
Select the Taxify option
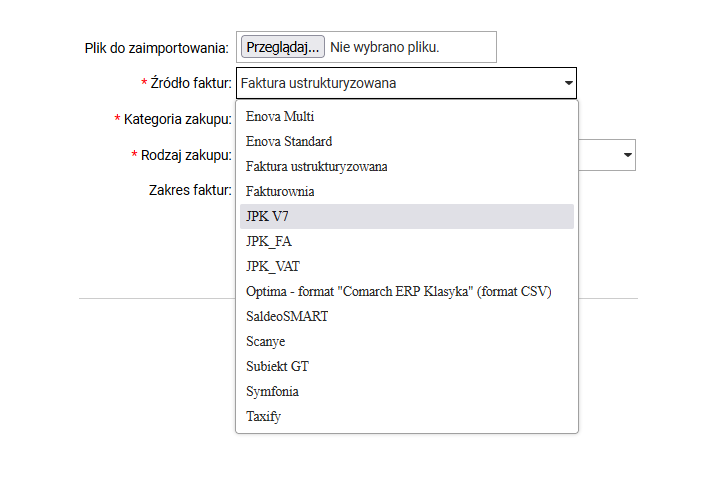[263, 416]
